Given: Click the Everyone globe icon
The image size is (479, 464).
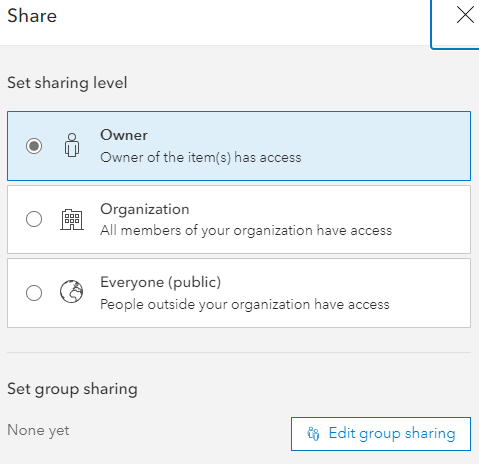Looking at the screenshot, I should pyautogui.click(x=71, y=292).
